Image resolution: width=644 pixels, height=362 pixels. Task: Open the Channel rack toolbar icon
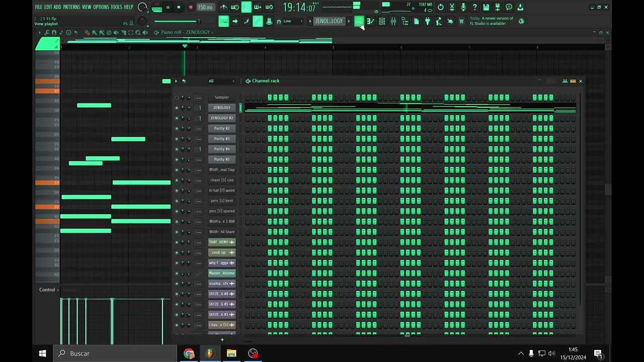click(382, 21)
